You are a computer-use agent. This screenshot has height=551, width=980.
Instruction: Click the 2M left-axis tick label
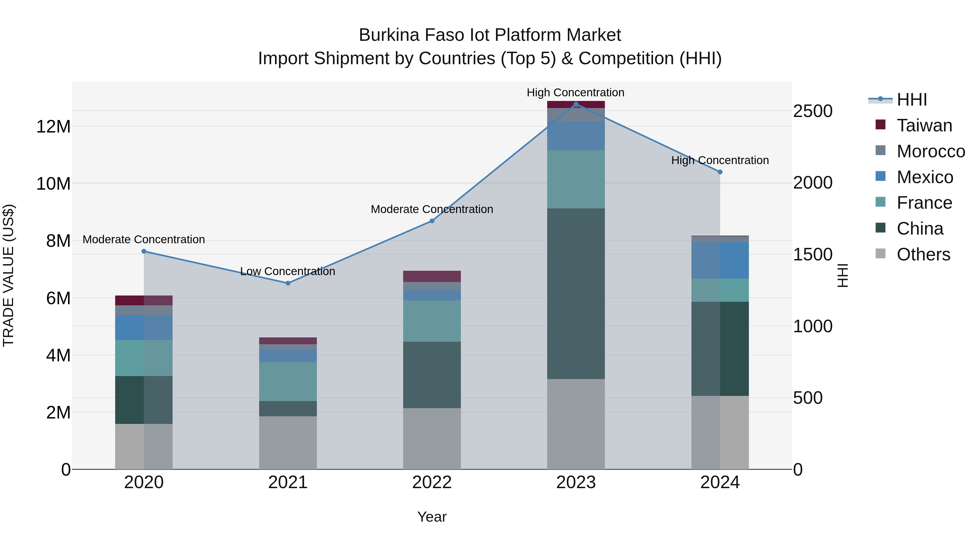click(x=58, y=413)
